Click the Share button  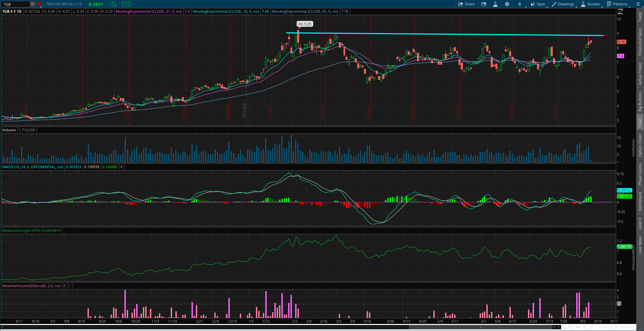tap(467, 4)
